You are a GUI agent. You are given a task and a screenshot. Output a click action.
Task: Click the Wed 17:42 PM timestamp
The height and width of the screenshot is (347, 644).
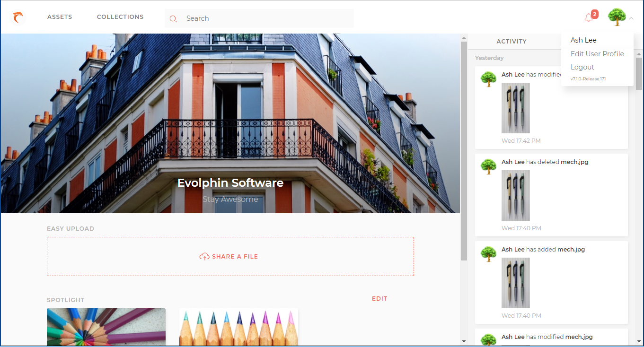pyautogui.click(x=521, y=141)
